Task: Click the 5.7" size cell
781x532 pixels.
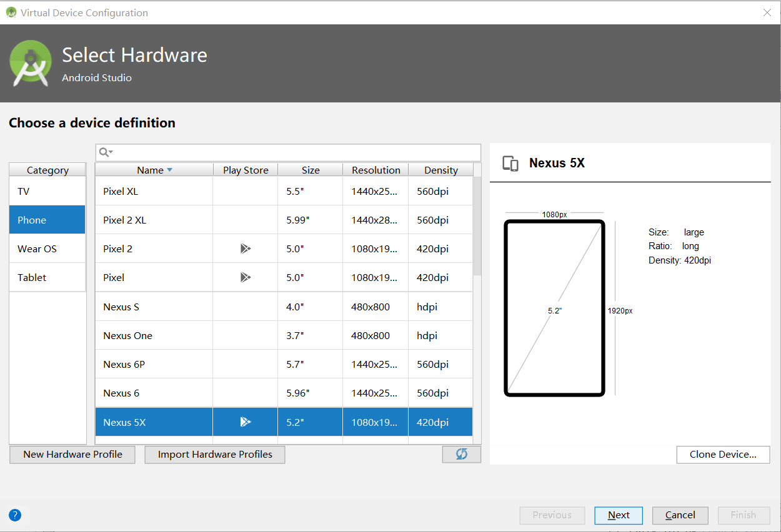Action: (311, 364)
